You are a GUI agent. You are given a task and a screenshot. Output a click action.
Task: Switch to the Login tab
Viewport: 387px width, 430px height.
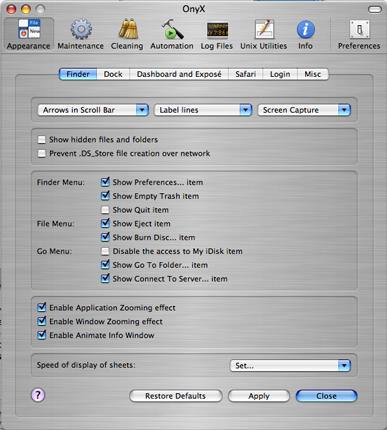[280, 74]
